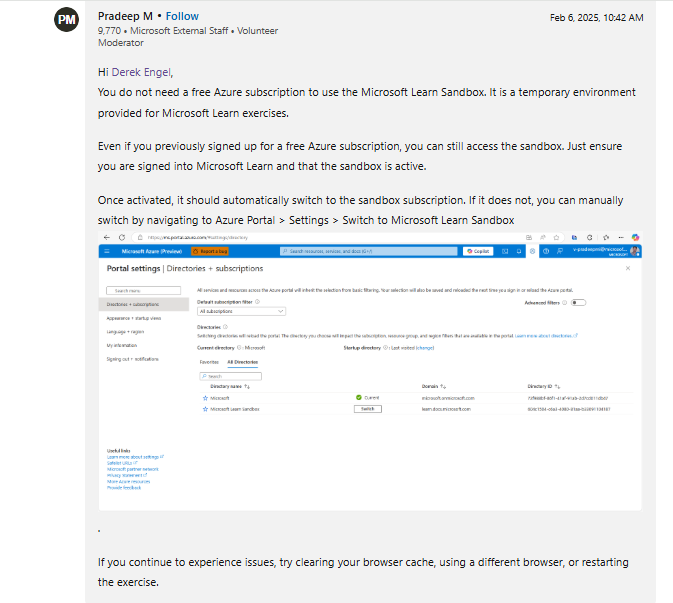Click the green Current status checkmark

pyautogui.click(x=359, y=398)
